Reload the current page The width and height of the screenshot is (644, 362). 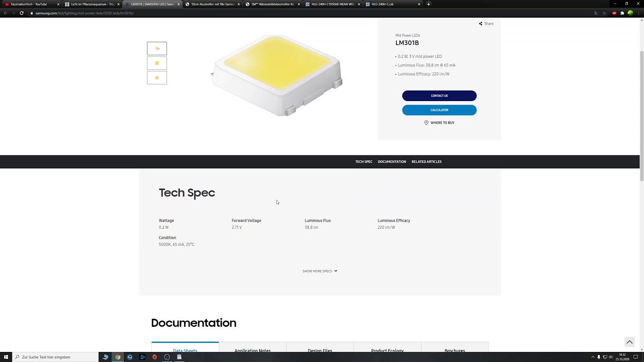coord(22,13)
